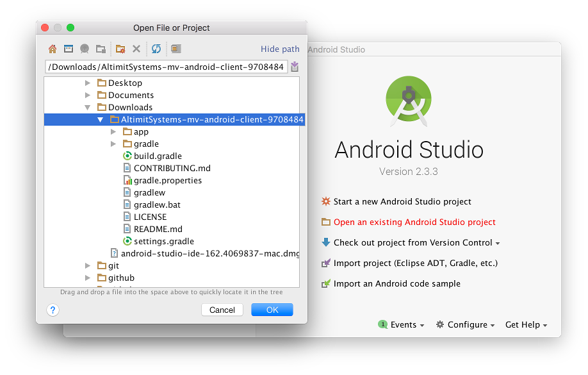Expand the github folder
The height and width of the screenshot is (375, 588).
click(x=87, y=278)
